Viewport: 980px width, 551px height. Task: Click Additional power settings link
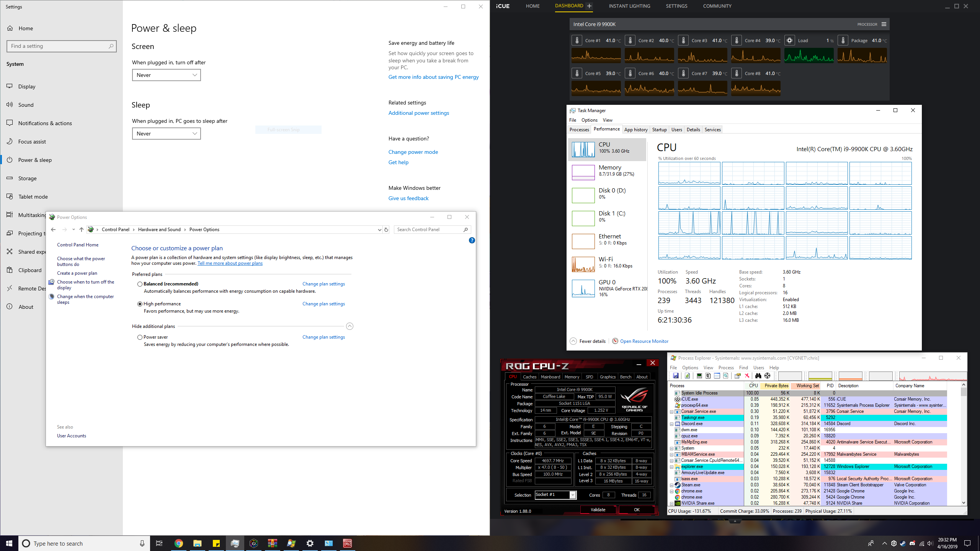[418, 113]
